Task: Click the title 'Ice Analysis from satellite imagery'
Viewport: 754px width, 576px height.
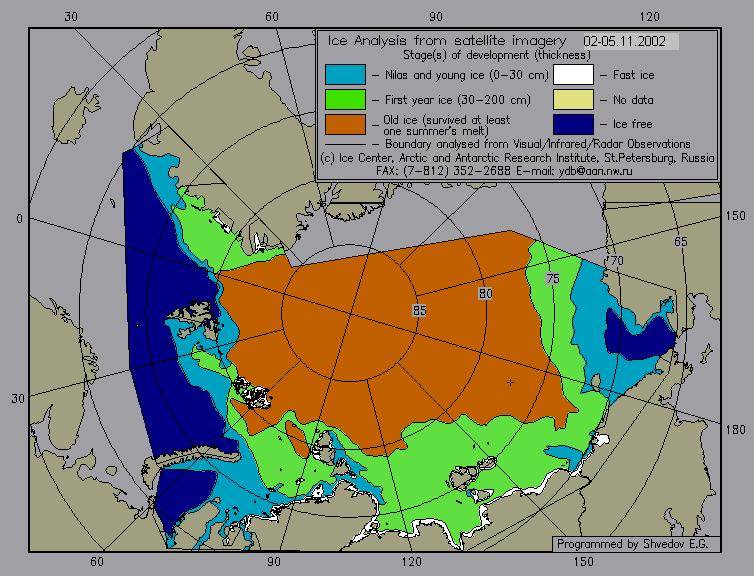Action: [447, 41]
